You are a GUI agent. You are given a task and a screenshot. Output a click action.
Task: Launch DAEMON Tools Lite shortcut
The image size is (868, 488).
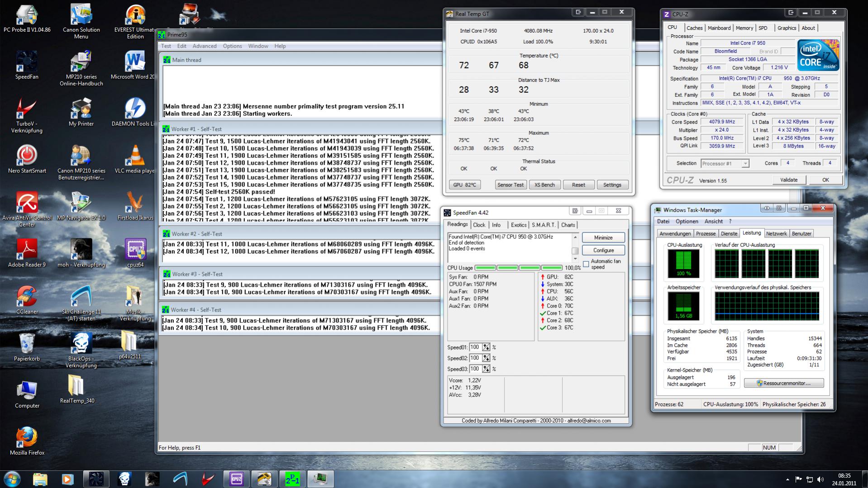pyautogui.click(x=134, y=112)
